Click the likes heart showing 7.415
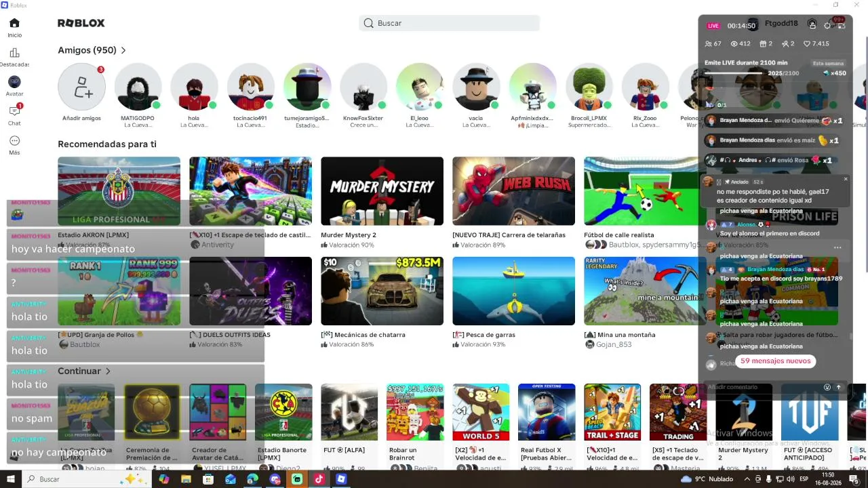868x488 pixels. 816,43
